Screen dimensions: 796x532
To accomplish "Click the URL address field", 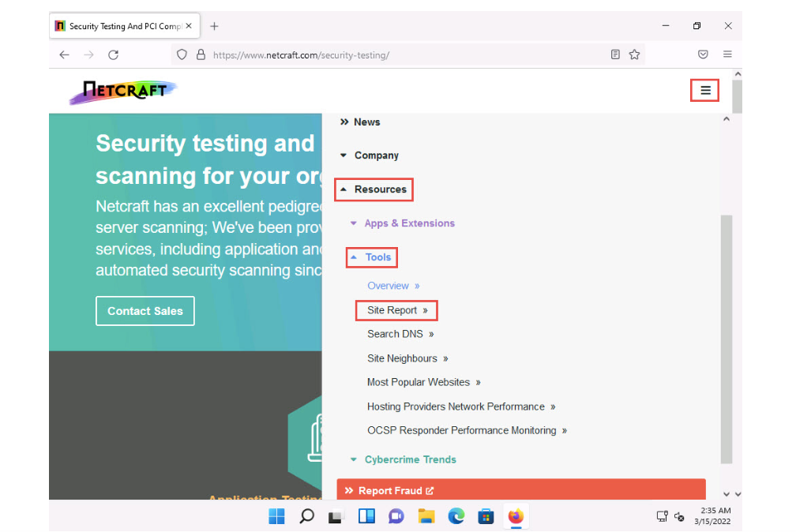I will click(x=406, y=54).
